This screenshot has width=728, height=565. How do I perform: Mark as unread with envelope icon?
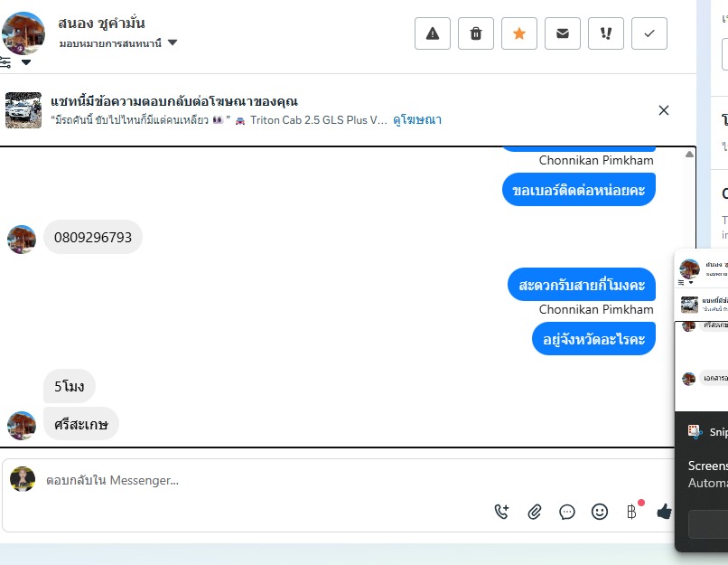[x=562, y=33]
